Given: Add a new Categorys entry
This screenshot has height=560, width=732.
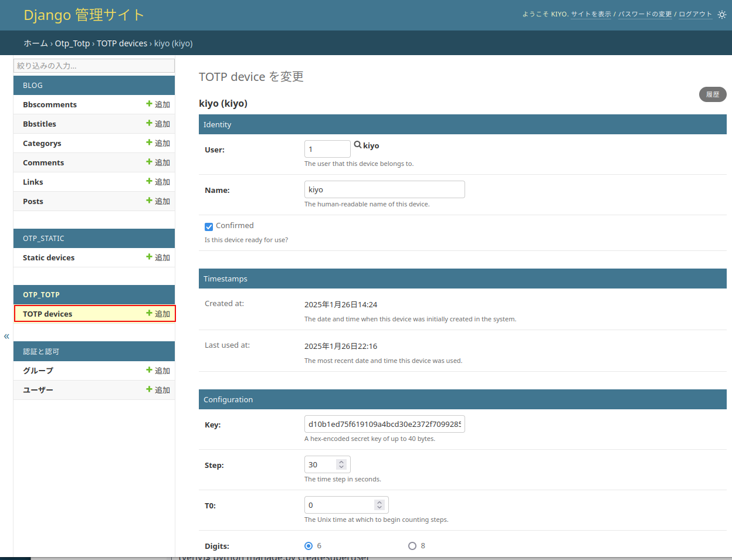Looking at the screenshot, I should tap(158, 143).
